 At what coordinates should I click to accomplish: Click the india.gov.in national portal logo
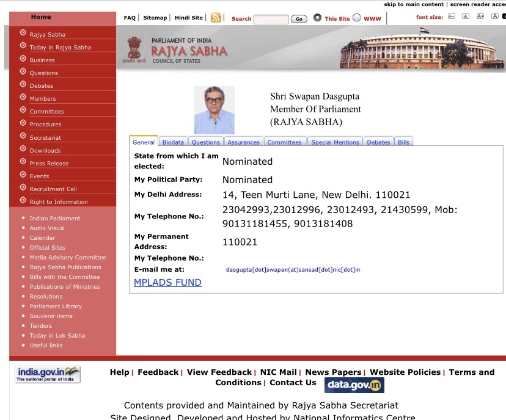[48, 374]
